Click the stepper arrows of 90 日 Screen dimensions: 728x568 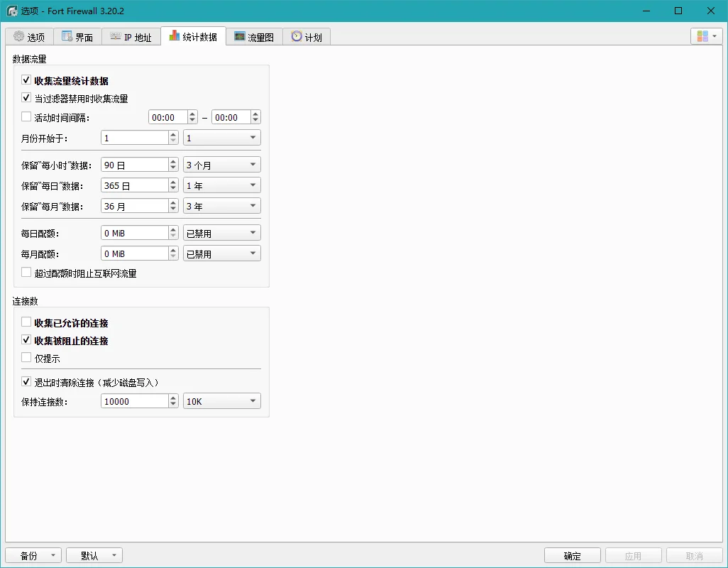coord(173,165)
